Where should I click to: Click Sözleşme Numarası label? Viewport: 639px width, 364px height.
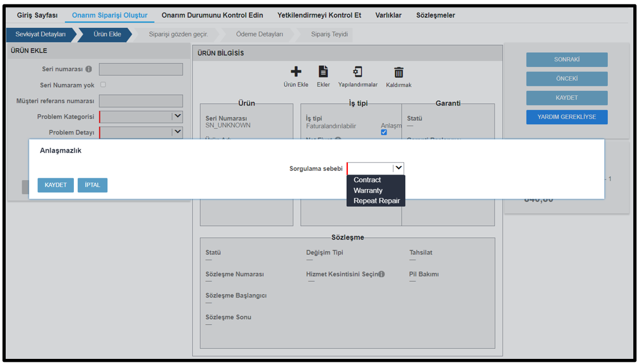pyautogui.click(x=234, y=274)
